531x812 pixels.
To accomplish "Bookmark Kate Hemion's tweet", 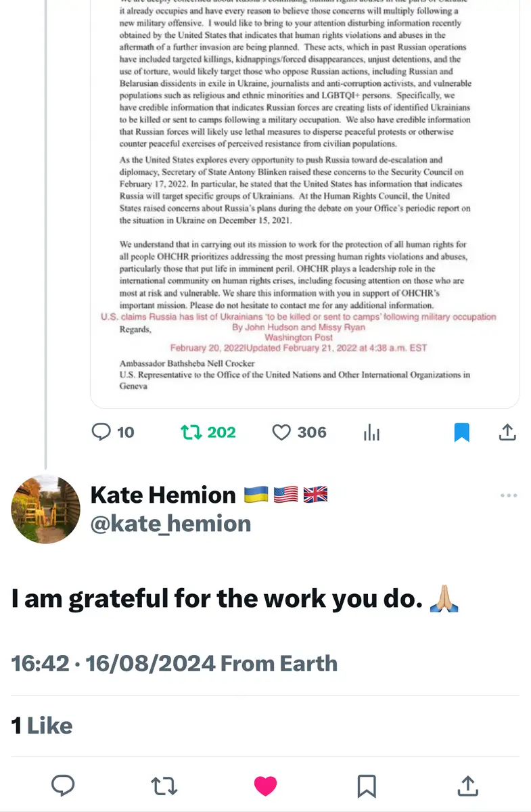I will [366, 786].
